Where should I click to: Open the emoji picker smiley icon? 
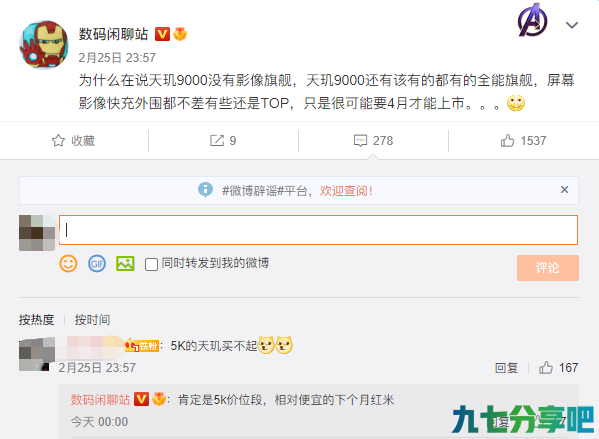tap(68, 264)
